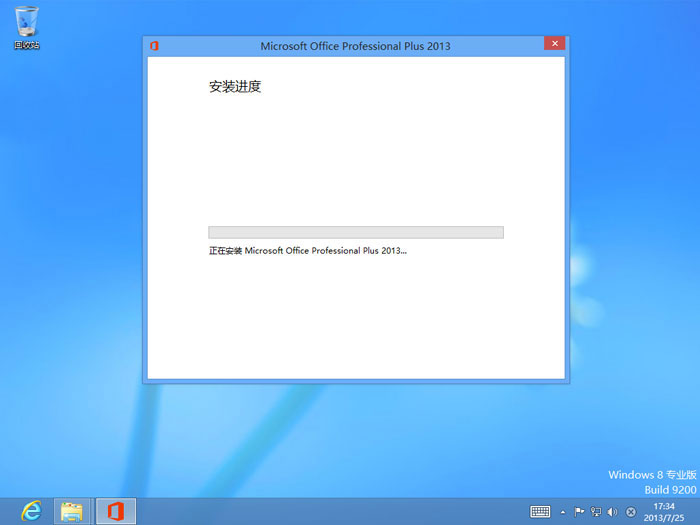
Task: Click the installer title bar text
Action: click(x=355, y=46)
